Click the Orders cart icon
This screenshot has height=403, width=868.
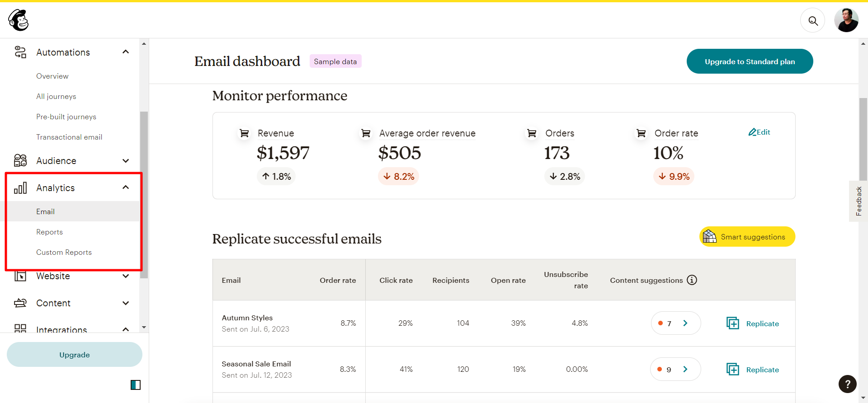coord(532,133)
